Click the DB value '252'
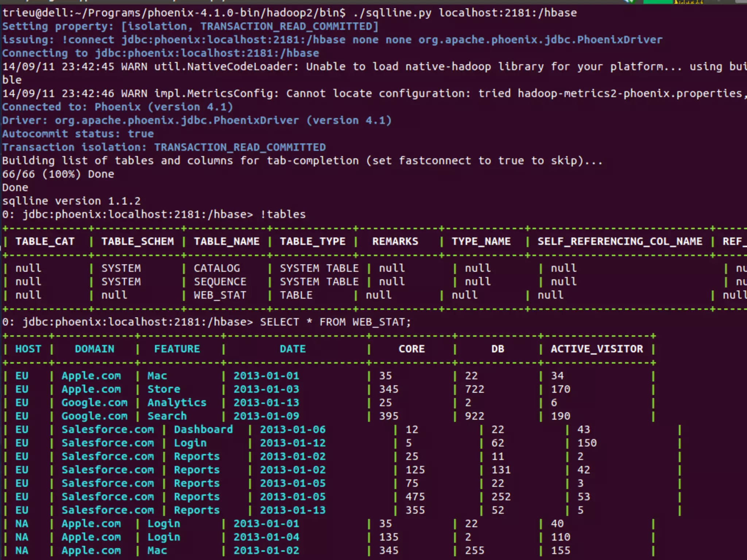This screenshot has height=560, width=747. click(501, 497)
